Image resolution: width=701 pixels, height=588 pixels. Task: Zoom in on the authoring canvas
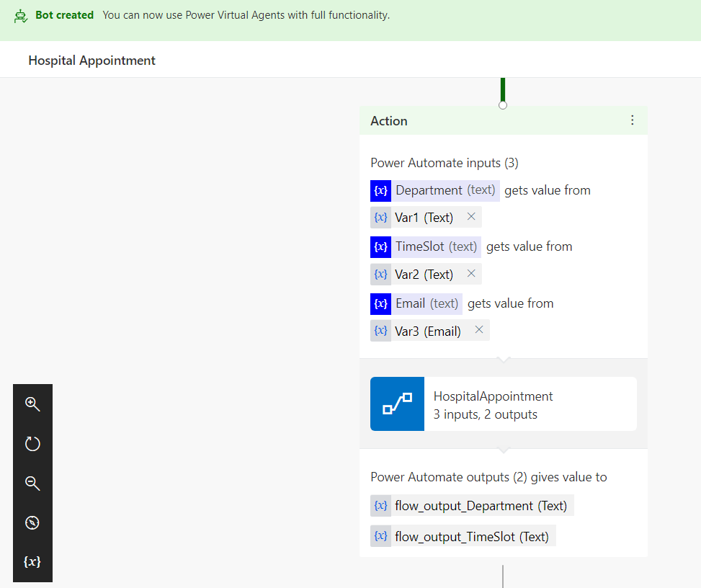(32, 404)
